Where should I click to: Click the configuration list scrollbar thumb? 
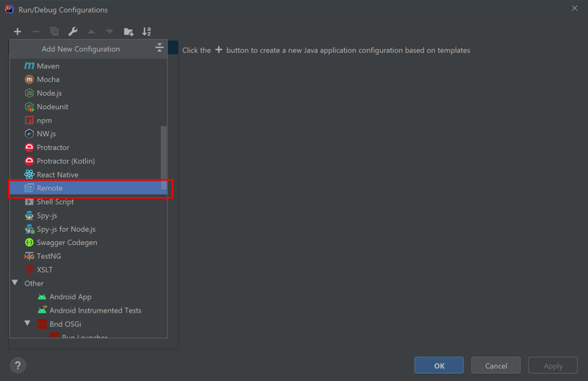[x=164, y=157]
